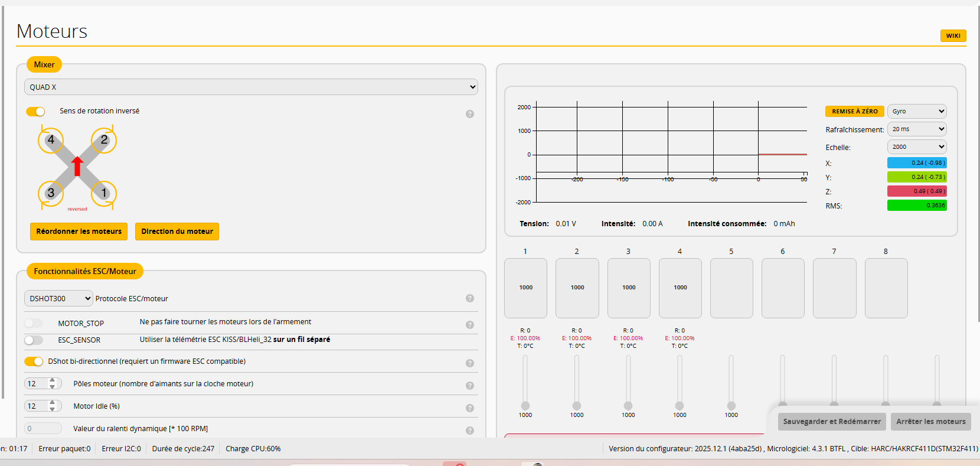Click help icon for Pôles moteur
This screenshot has width=980, height=466.
469,386
